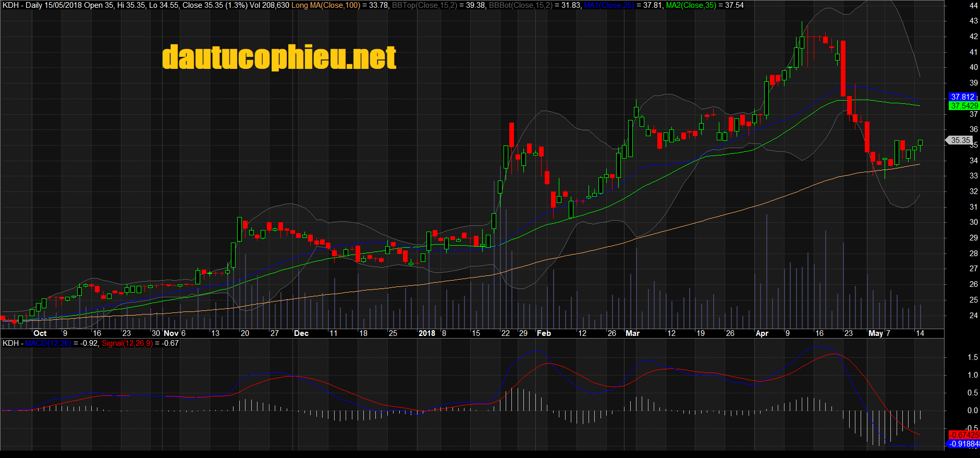This screenshot has width=980, height=458.
Task: Click the red -0.67425 signal value tag
Action: pyautogui.click(x=964, y=435)
